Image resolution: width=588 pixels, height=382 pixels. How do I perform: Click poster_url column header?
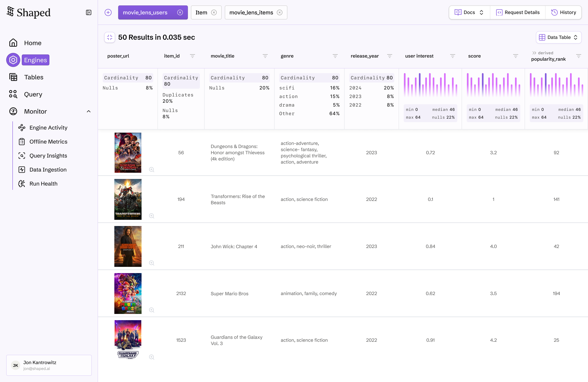118,56
